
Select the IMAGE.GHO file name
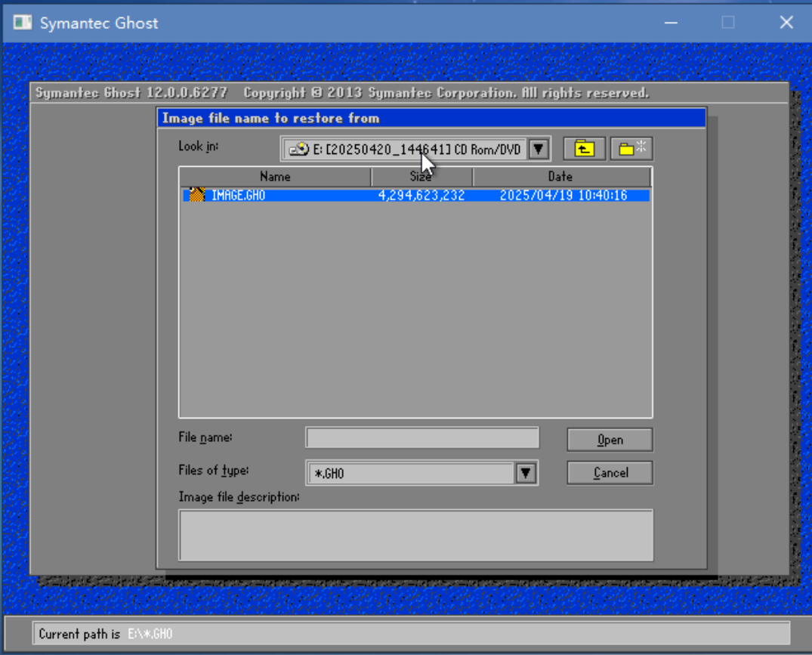(238, 195)
